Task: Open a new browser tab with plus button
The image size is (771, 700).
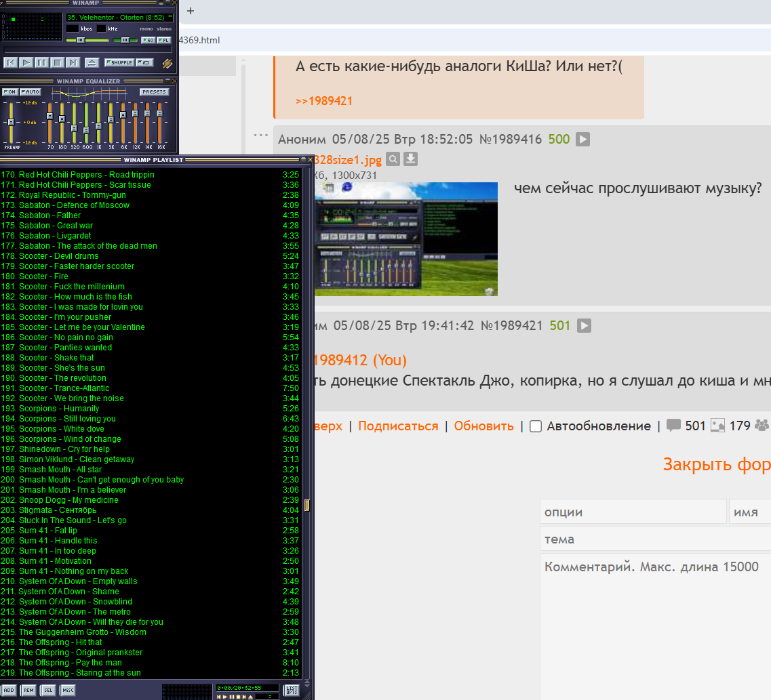Action: 191,11
